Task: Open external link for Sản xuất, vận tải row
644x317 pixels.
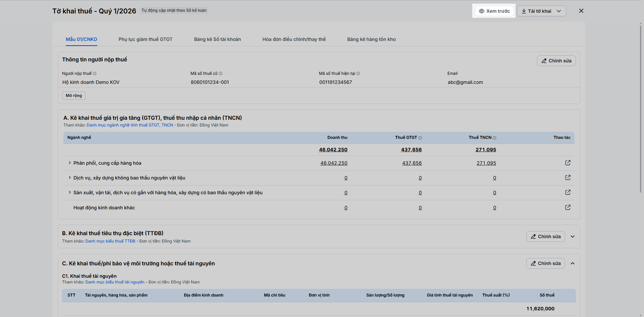Action: tap(568, 192)
